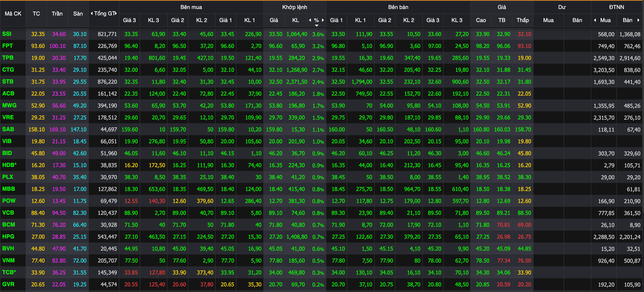Open the STB stock symbol
Screen dimensions: 644x292
coord(8,82)
